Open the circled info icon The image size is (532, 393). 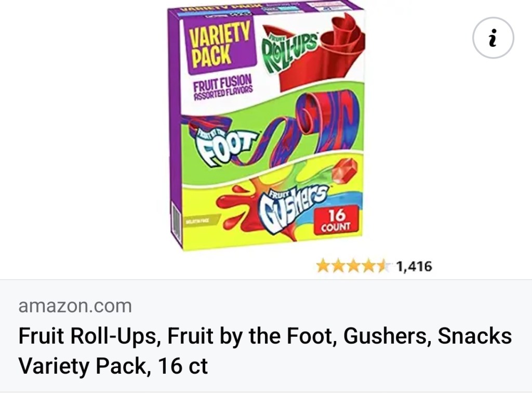pyautogui.click(x=493, y=37)
